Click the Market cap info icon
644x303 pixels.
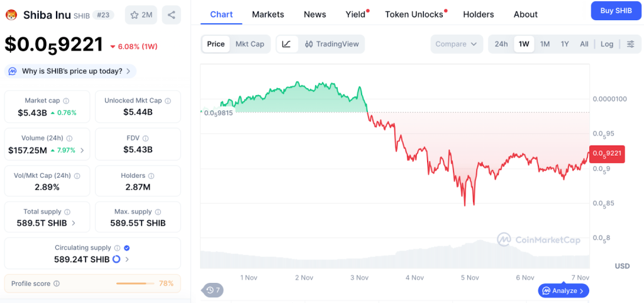[66, 101]
